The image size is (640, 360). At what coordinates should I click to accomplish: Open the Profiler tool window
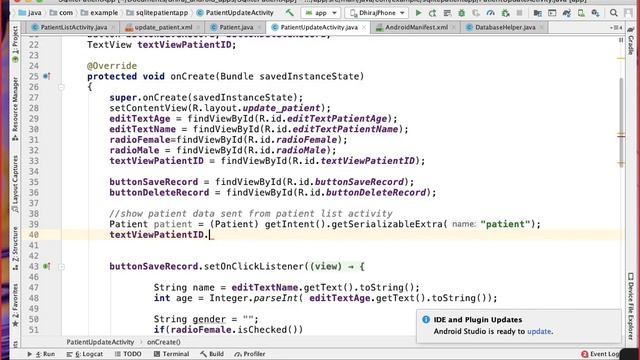coord(250,354)
